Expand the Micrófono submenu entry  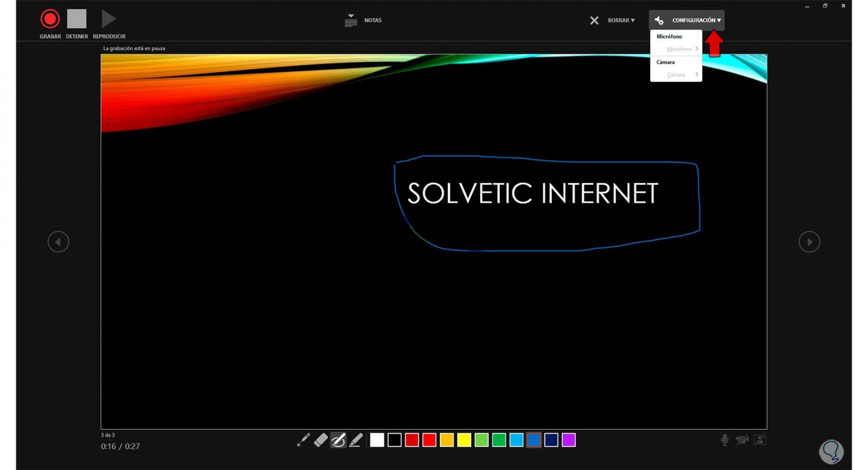676,49
